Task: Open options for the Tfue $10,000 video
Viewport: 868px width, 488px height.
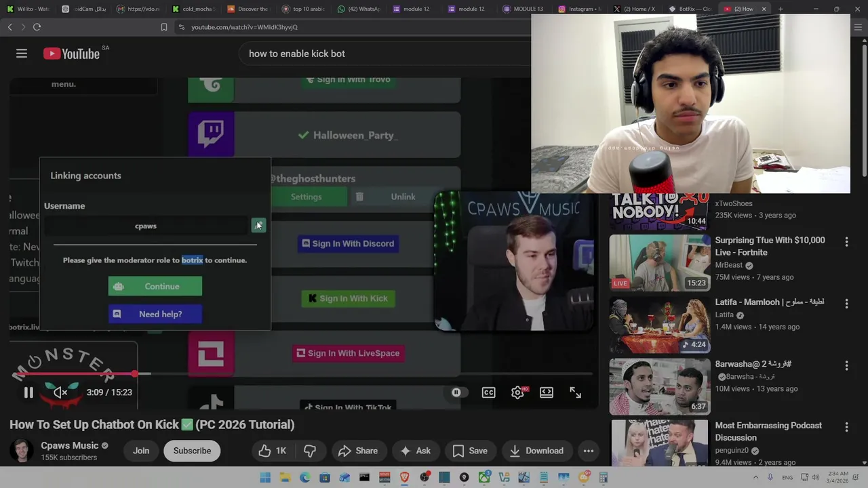Action: coord(846,241)
